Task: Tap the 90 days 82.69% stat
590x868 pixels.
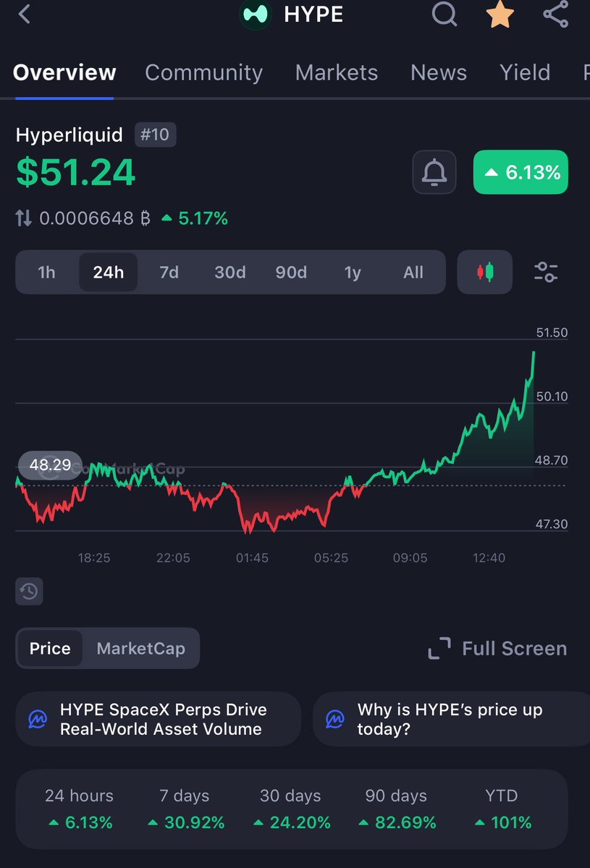Action: click(397, 809)
